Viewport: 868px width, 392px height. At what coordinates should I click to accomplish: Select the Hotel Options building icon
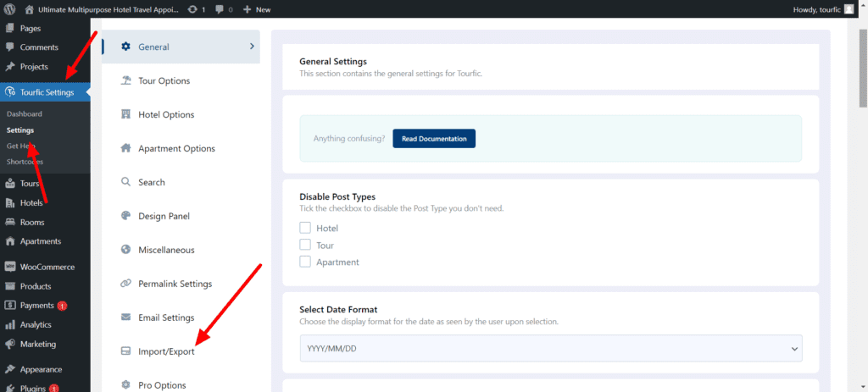[x=125, y=114]
